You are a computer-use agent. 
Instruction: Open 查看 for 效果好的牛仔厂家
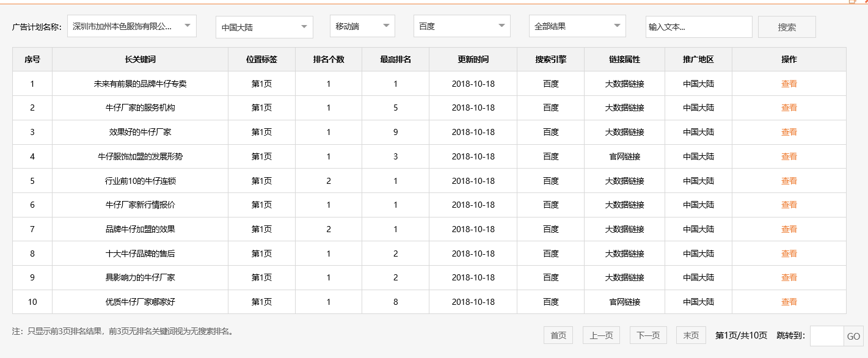tap(789, 132)
